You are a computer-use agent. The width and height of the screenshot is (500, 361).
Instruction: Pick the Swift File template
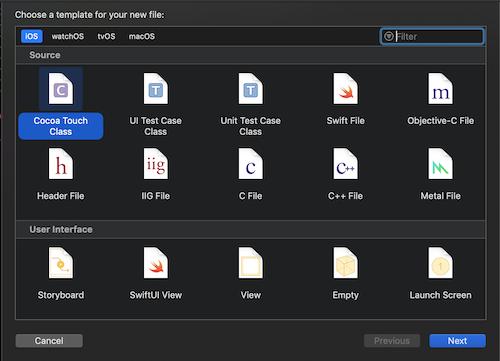tap(345, 99)
